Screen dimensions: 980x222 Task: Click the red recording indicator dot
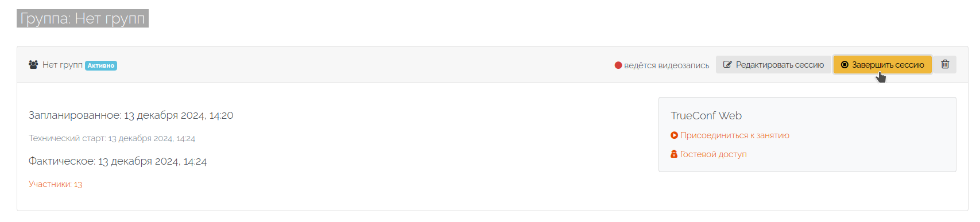click(618, 65)
